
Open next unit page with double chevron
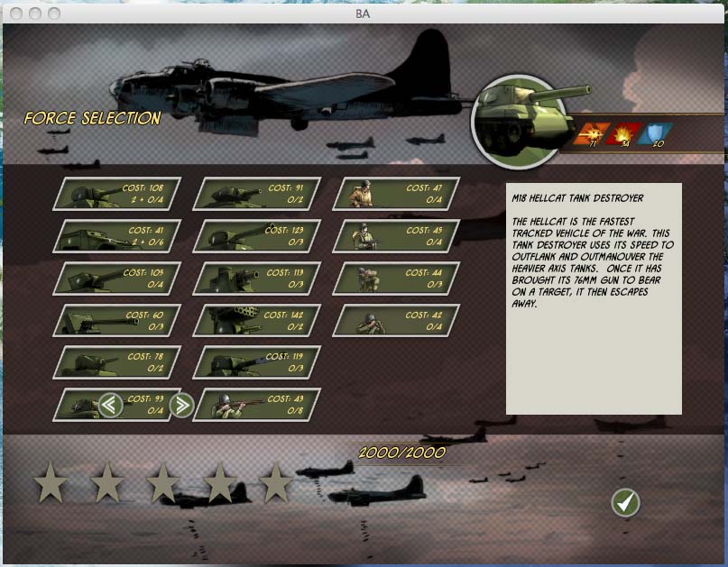180,404
